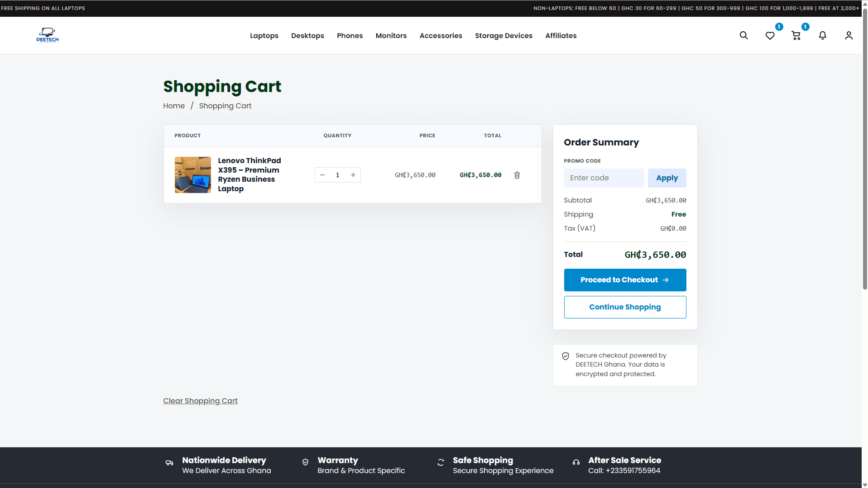
Task: Open the Monitors menu
Action: tap(391, 35)
